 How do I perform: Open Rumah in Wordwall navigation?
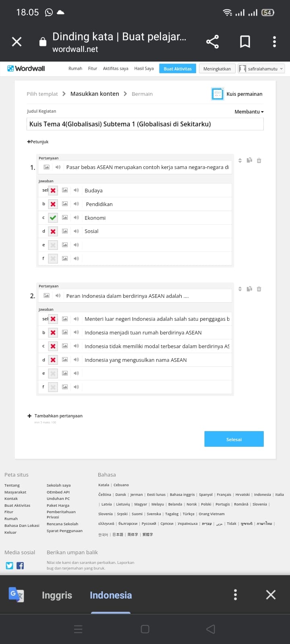pos(75,68)
